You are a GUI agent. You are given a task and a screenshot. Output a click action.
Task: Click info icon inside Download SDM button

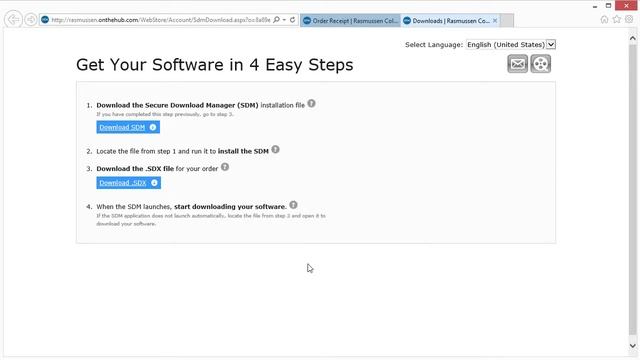coord(153,127)
